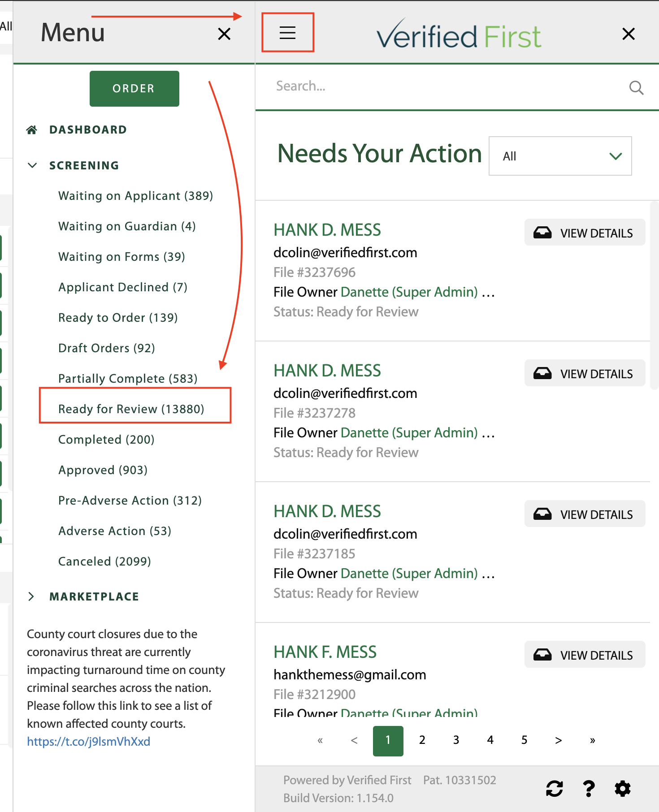Image resolution: width=659 pixels, height=812 pixels.
Task: Select Draft Orders (92)
Action: tap(107, 348)
